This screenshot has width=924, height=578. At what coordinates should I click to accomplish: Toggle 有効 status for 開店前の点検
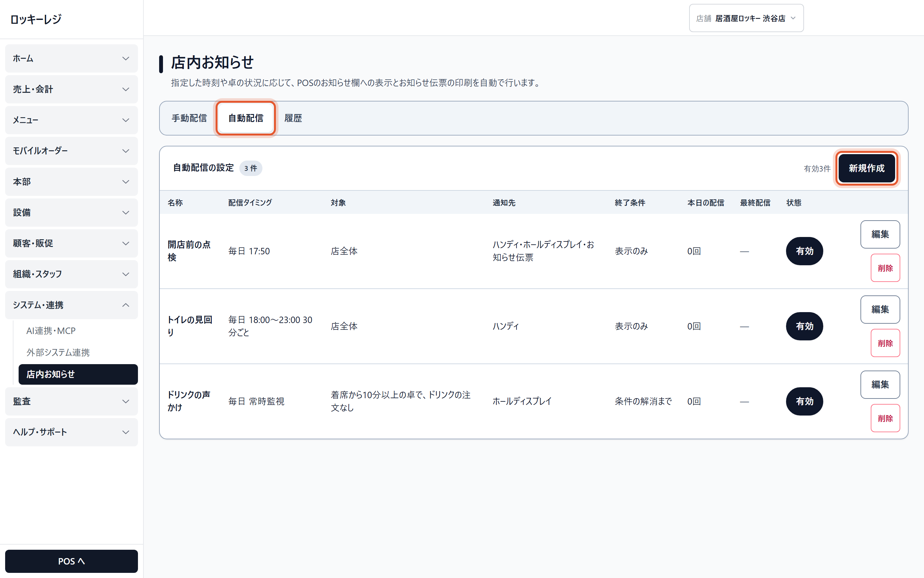pos(804,251)
